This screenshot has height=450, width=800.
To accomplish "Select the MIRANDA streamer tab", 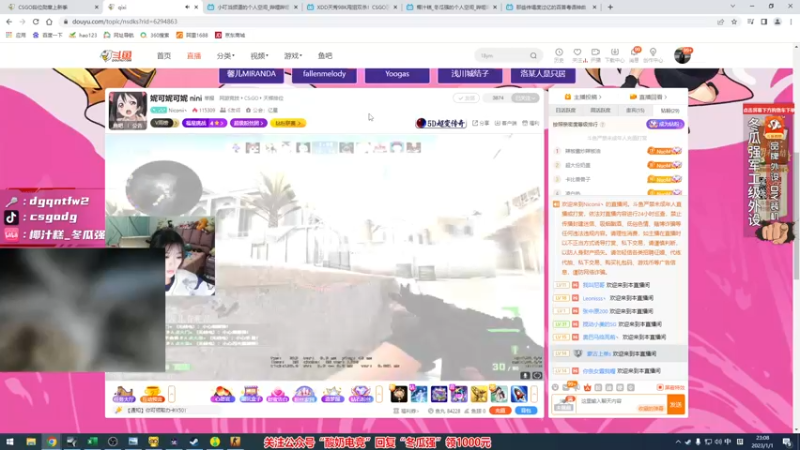I will (251, 74).
